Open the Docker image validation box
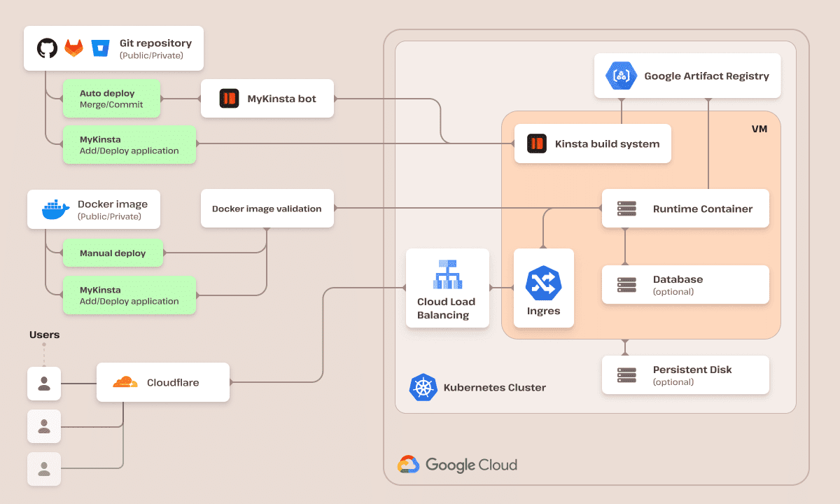The height and width of the screenshot is (504, 840). (267, 208)
